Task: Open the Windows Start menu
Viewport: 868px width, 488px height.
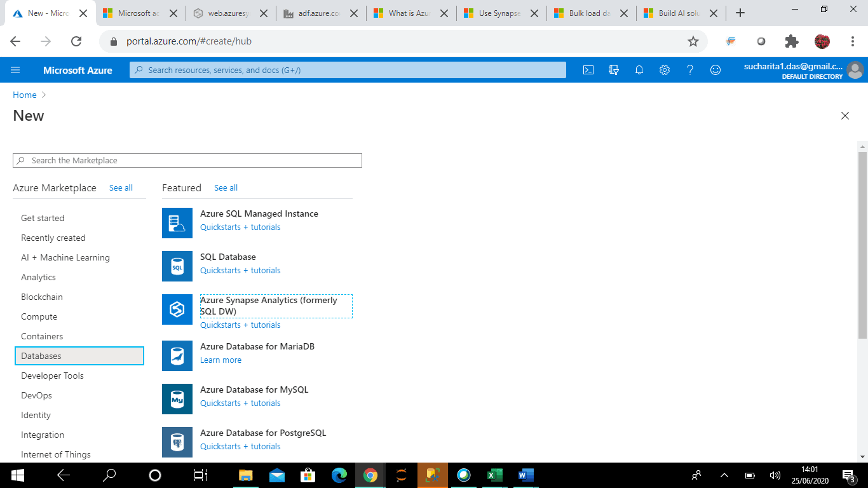Action: pyautogui.click(x=17, y=475)
